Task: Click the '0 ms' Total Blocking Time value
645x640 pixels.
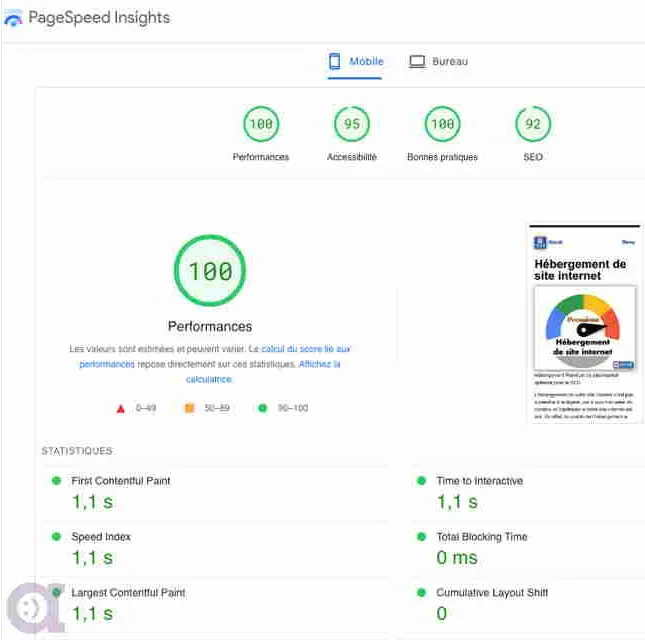Action: click(457, 558)
